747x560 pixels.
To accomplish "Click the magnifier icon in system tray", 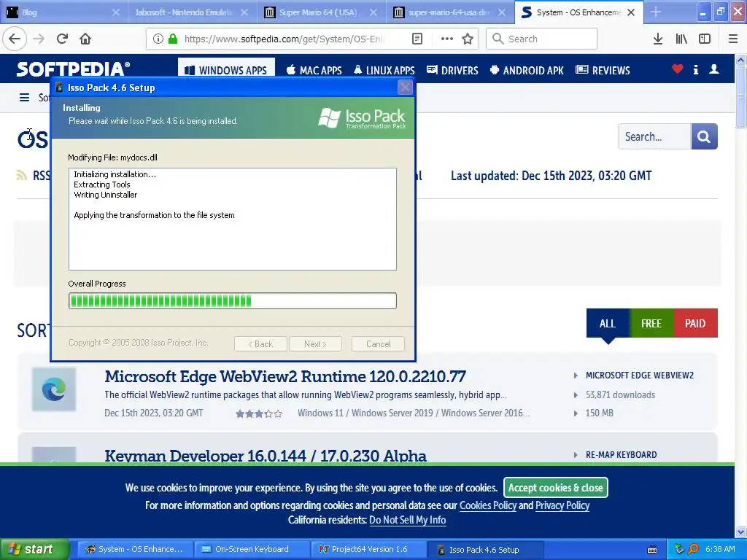I will click(x=693, y=549).
